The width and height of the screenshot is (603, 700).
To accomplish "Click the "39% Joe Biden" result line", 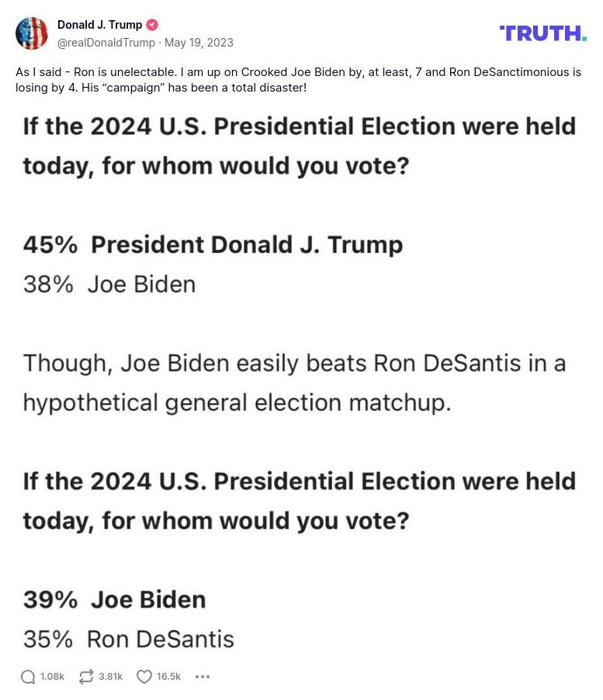I will (x=114, y=600).
